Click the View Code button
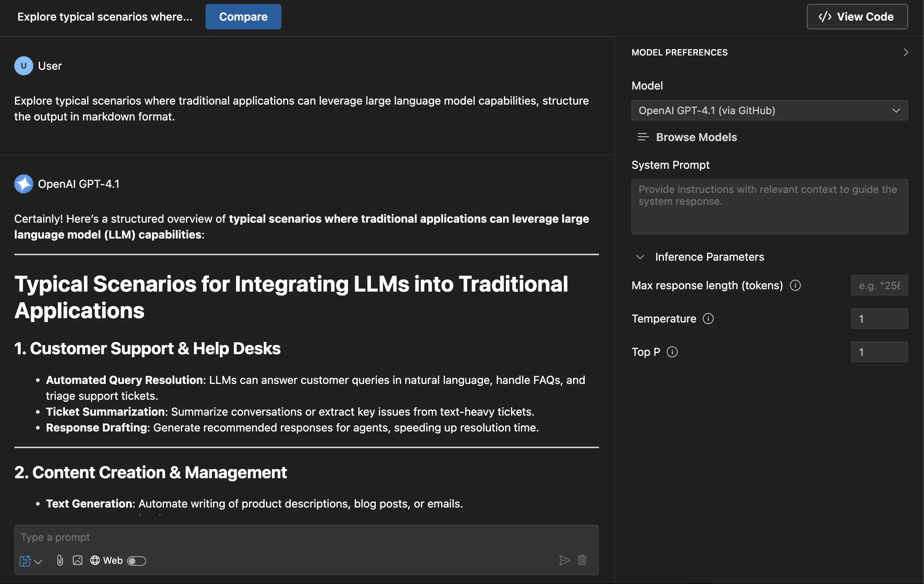The width and height of the screenshot is (924, 584). click(x=857, y=17)
